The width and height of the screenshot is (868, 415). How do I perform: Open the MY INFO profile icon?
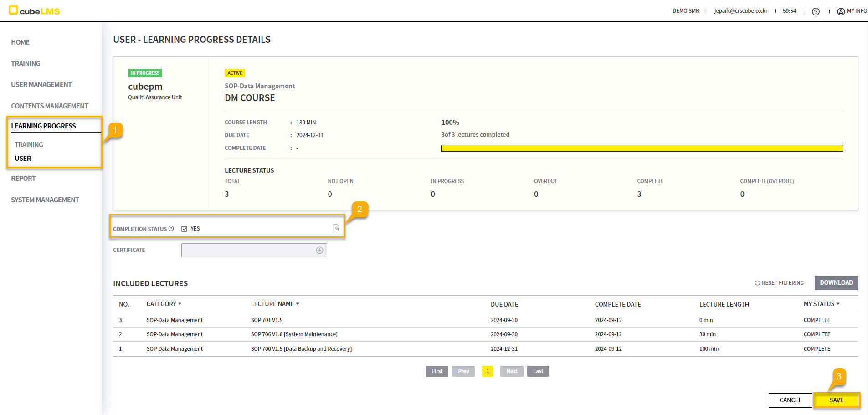(x=841, y=11)
